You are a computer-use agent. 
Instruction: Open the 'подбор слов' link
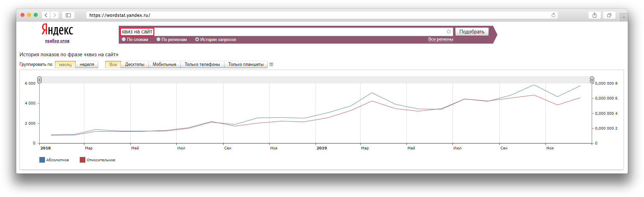(57, 41)
